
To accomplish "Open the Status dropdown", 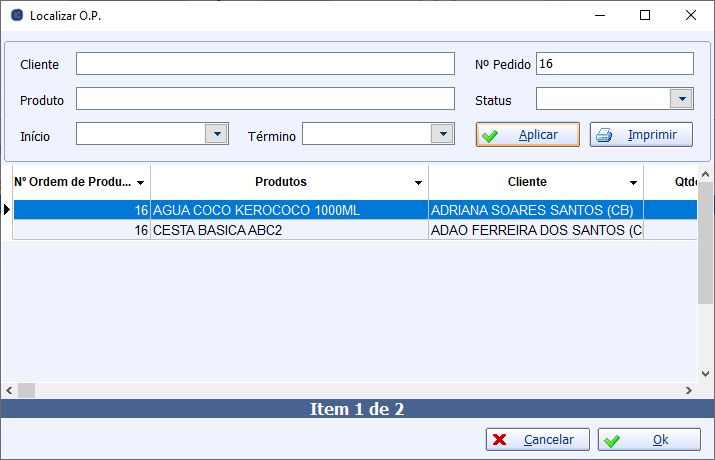I will tap(681, 98).
